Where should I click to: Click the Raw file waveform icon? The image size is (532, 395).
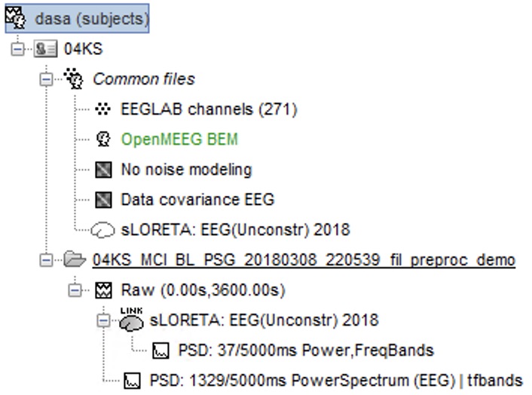click(x=103, y=290)
